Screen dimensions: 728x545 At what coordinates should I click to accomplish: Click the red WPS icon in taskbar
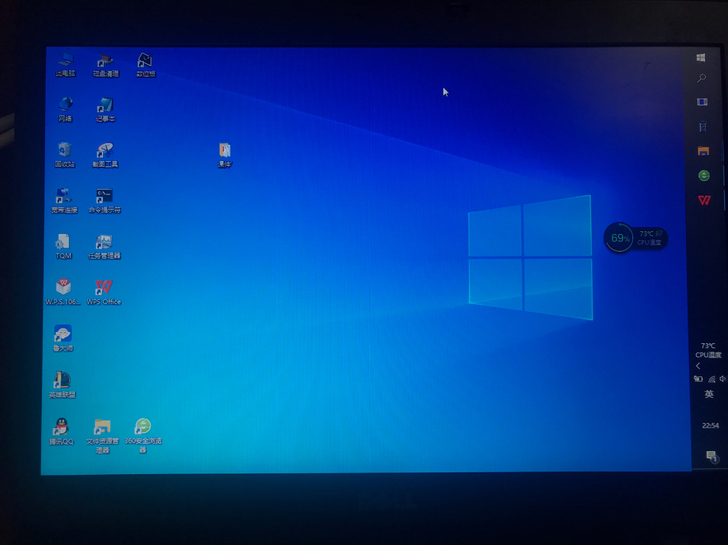[704, 200]
